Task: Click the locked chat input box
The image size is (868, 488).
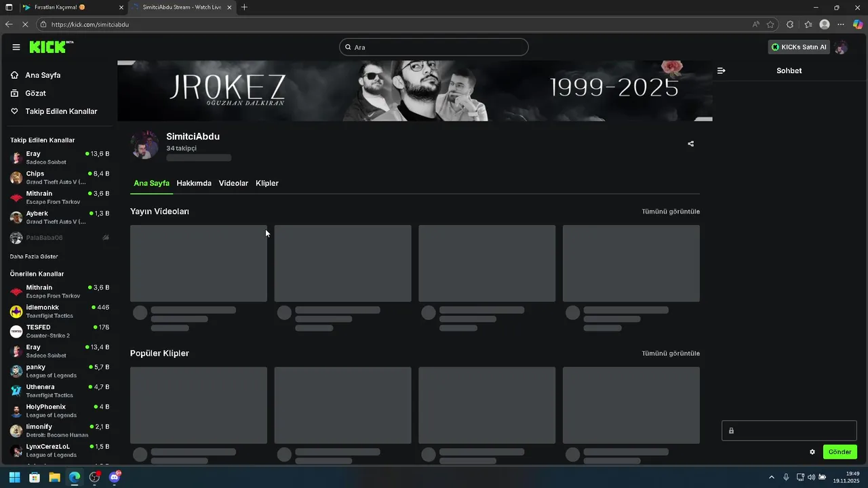Action: pos(789,430)
